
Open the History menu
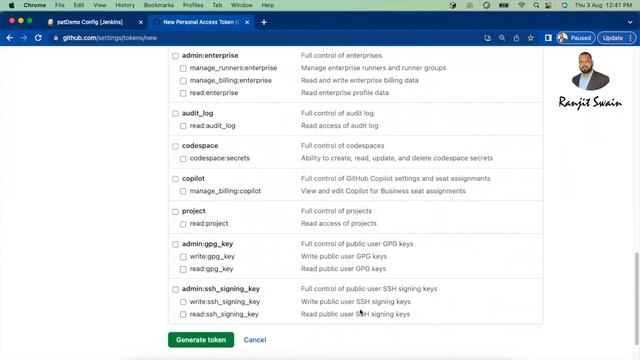pyautogui.click(x=125, y=5)
